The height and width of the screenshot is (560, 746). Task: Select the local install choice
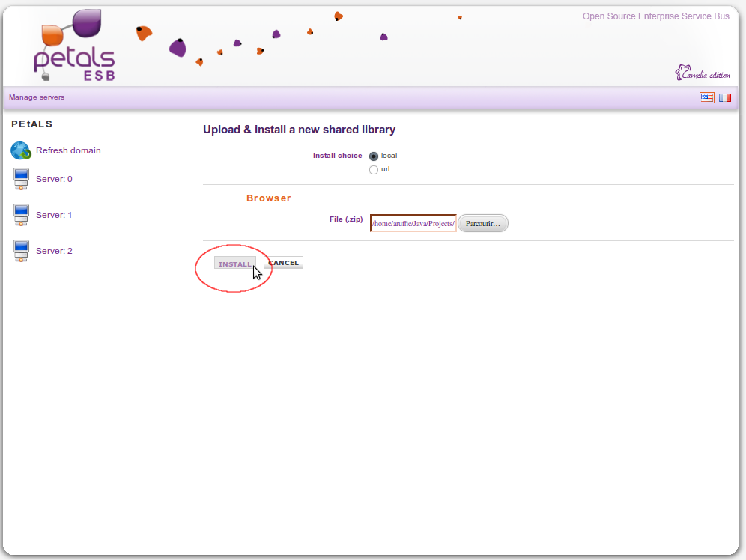(x=374, y=156)
